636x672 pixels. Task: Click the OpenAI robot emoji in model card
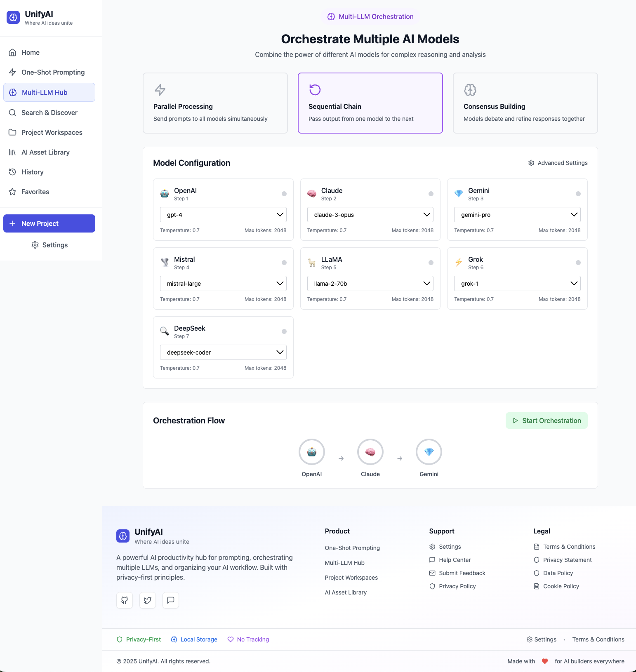tap(165, 194)
